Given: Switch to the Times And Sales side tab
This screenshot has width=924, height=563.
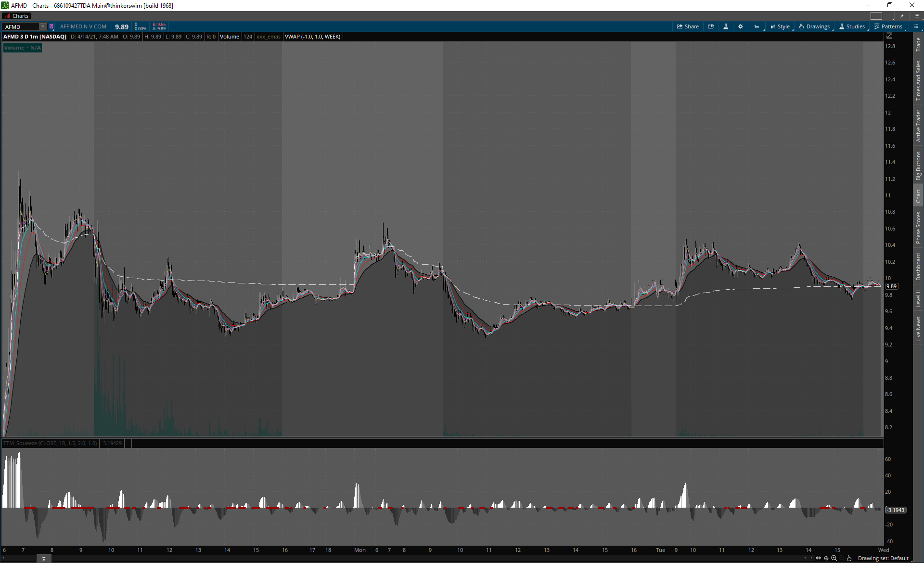Looking at the screenshot, I should (x=918, y=80).
